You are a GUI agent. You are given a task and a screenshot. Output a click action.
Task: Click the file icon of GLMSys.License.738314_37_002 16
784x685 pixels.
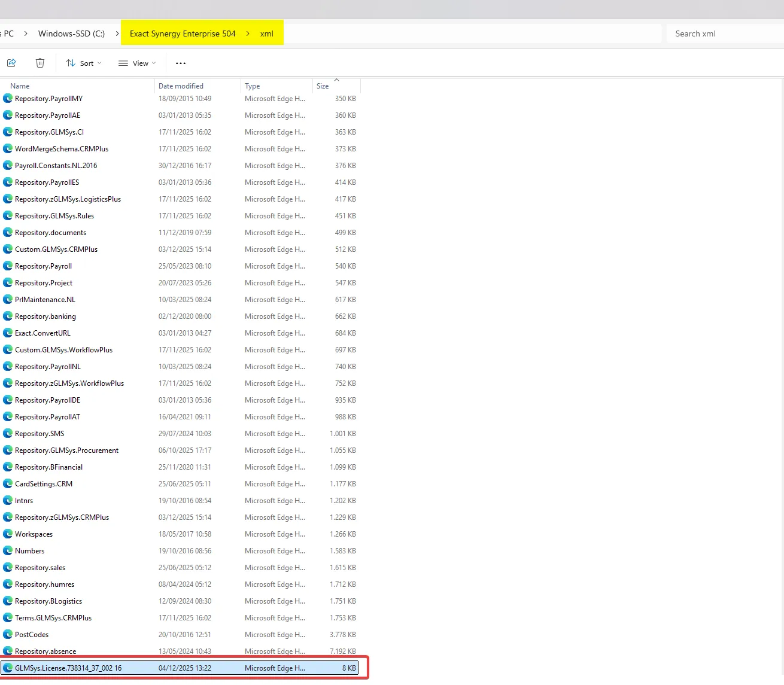tap(8, 668)
